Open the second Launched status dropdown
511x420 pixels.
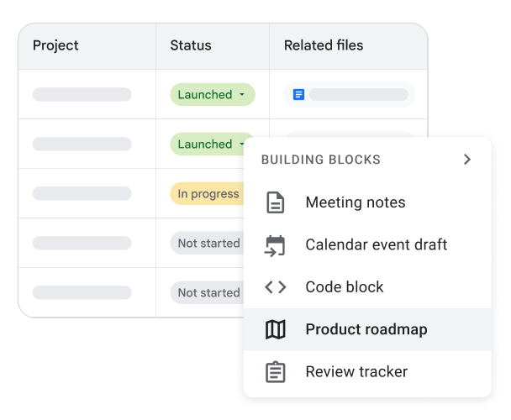[x=212, y=144]
